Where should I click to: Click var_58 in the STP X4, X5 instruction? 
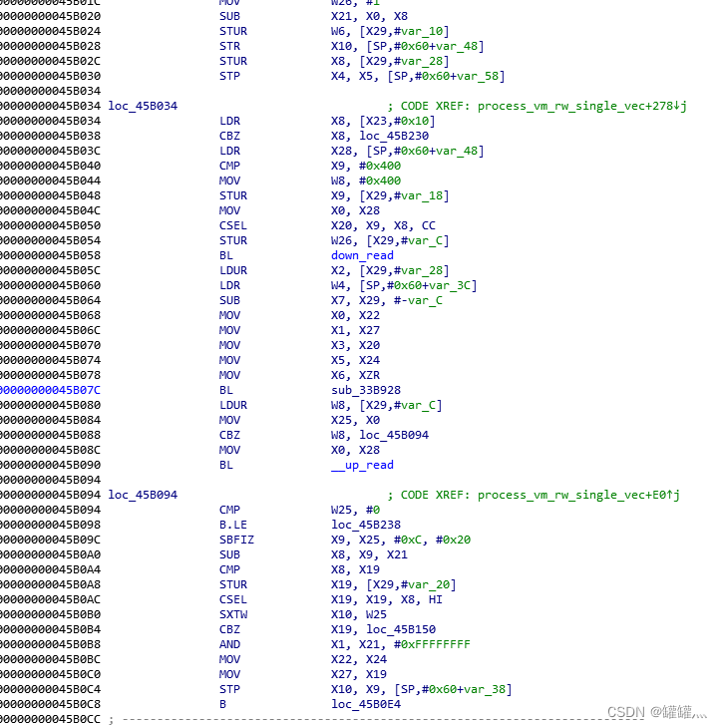(x=478, y=76)
